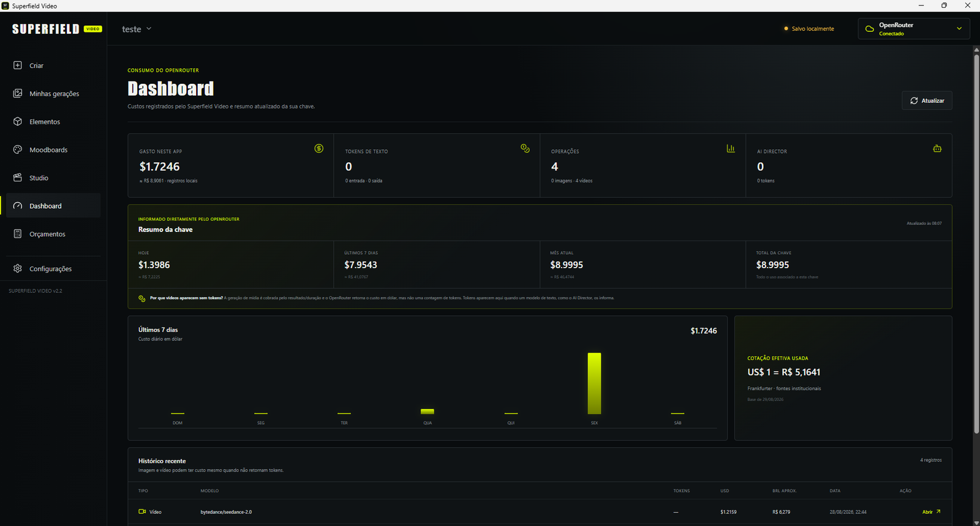Open Configurações via the gear icon
Screen dimensions: 980x526
[18, 268]
